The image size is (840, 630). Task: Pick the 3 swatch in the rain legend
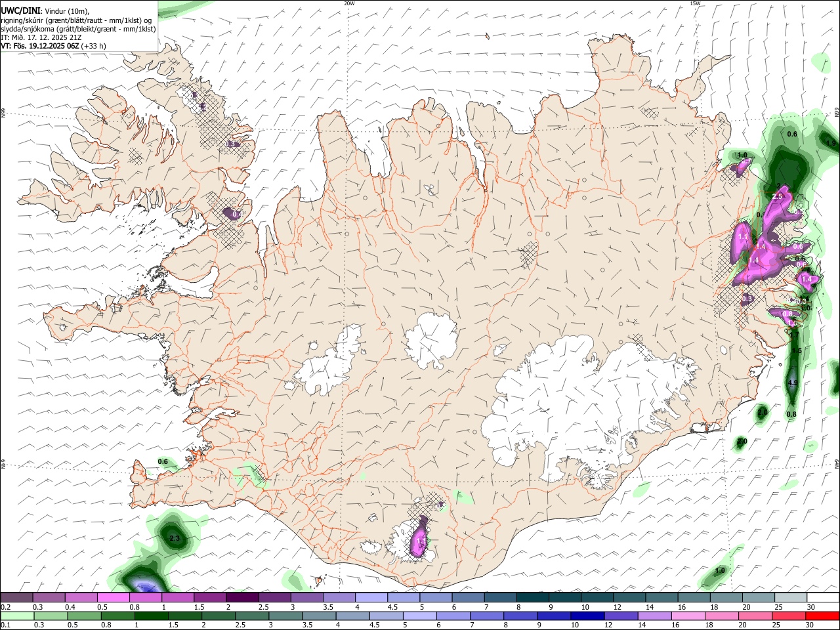tap(285, 616)
